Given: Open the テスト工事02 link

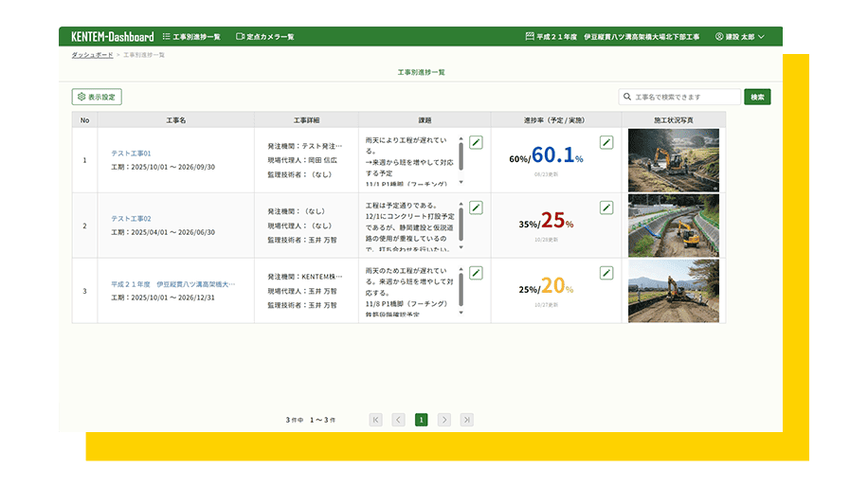Looking at the screenshot, I should point(131,219).
